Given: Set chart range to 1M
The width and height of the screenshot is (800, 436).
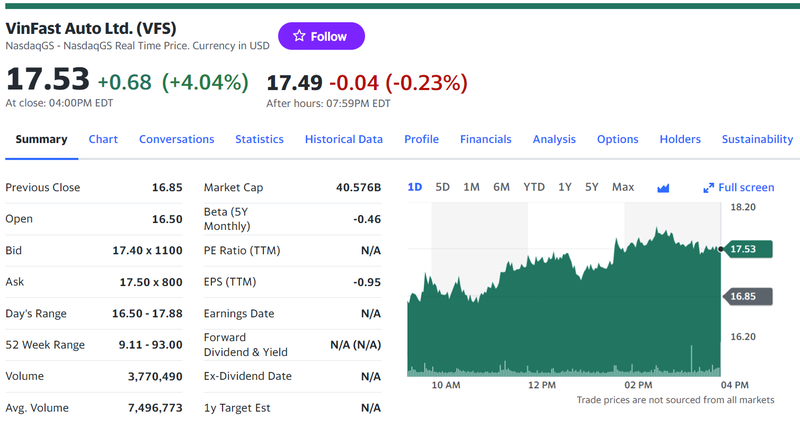Looking at the screenshot, I should tap(472, 187).
